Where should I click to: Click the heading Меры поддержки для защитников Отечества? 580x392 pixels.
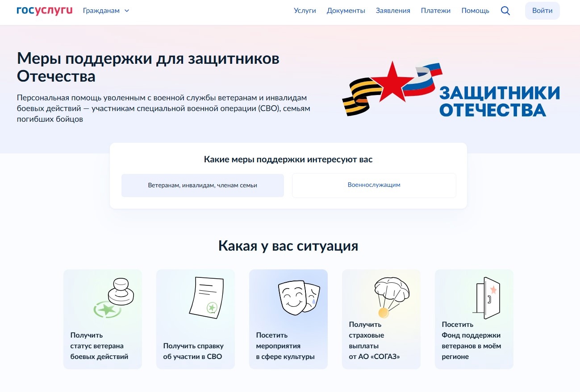point(148,67)
